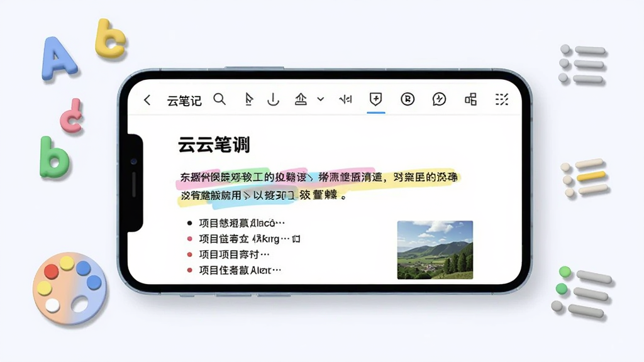
Task: Tap the highlighted paragraph's first line
Action: pos(319,177)
